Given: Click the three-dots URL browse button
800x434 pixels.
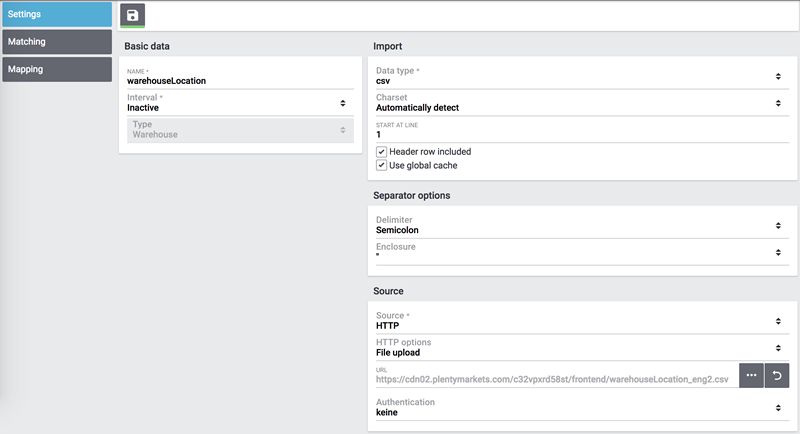Looking at the screenshot, I should coord(751,375).
